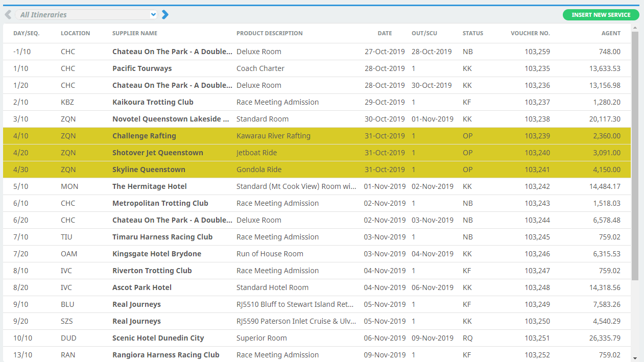
Task: Click the out date 06-Nov-2019
Action: coord(433,287)
